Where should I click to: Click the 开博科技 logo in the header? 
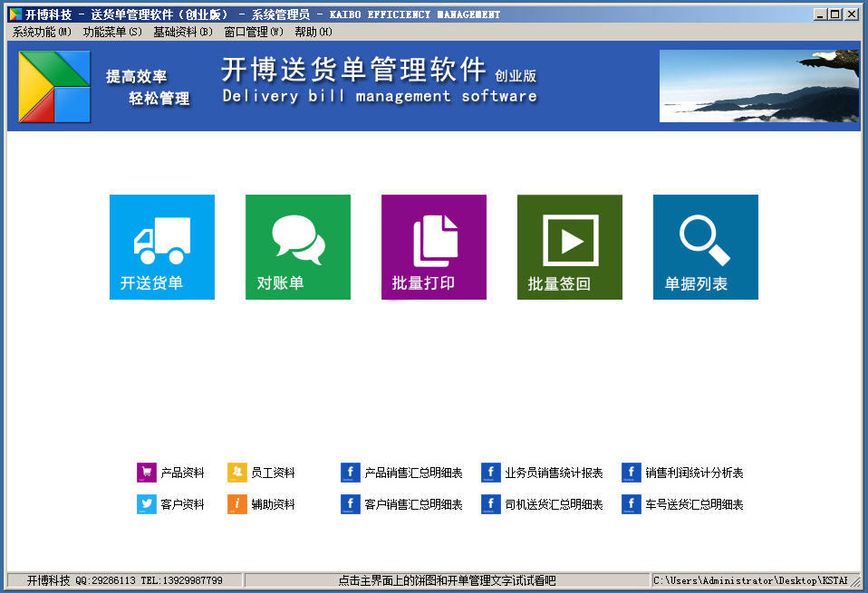pos(53,86)
